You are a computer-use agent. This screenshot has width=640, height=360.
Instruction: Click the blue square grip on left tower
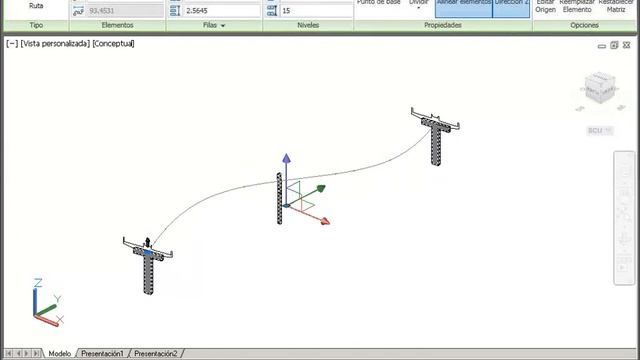coord(148,253)
